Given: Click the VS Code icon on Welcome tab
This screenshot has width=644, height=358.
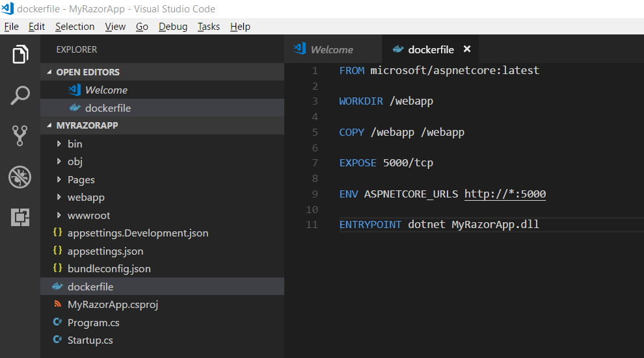Looking at the screenshot, I should point(300,49).
